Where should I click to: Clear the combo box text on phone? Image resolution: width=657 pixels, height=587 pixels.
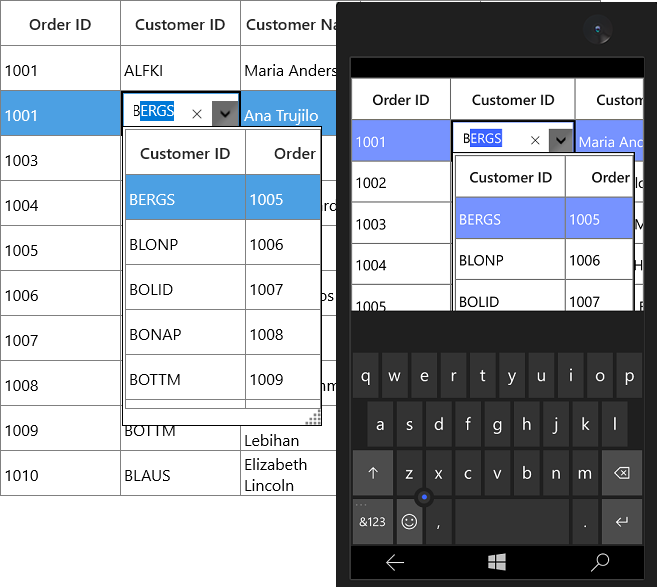[x=535, y=140]
